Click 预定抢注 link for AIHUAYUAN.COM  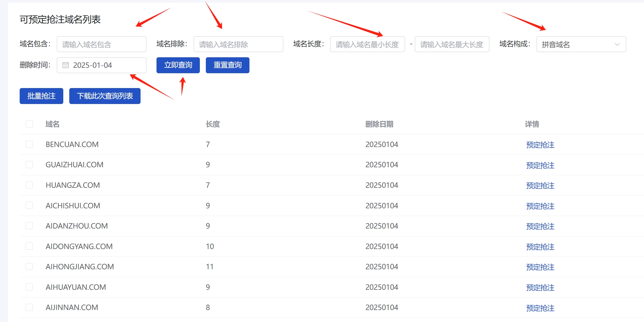540,288
